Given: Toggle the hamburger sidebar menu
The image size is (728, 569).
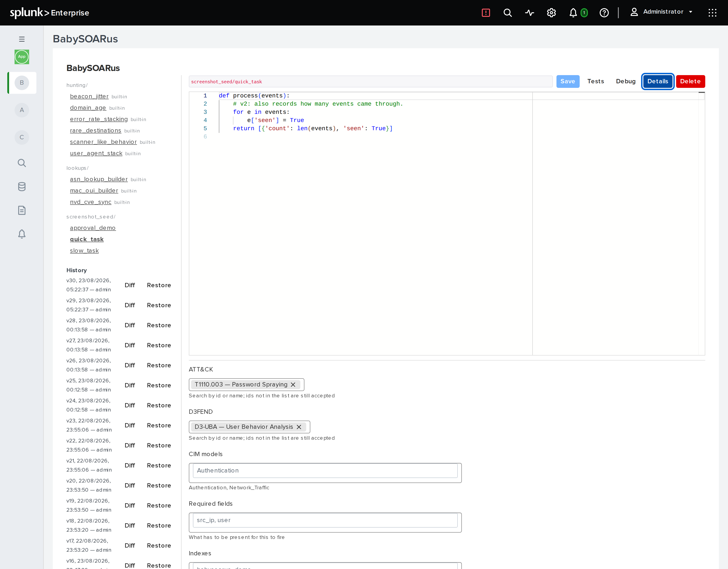Looking at the screenshot, I should click(22, 39).
